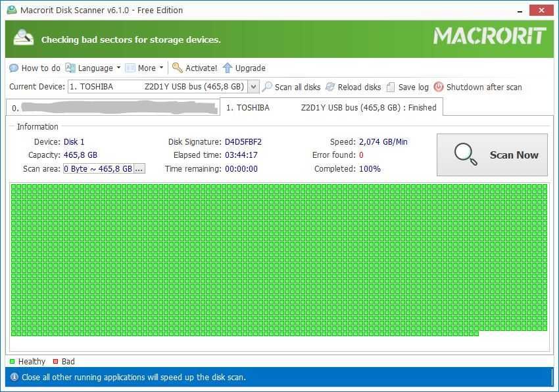This screenshot has width=559, height=392.
Task: Click Elapsed time value 03:44:17
Action: tap(241, 155)
